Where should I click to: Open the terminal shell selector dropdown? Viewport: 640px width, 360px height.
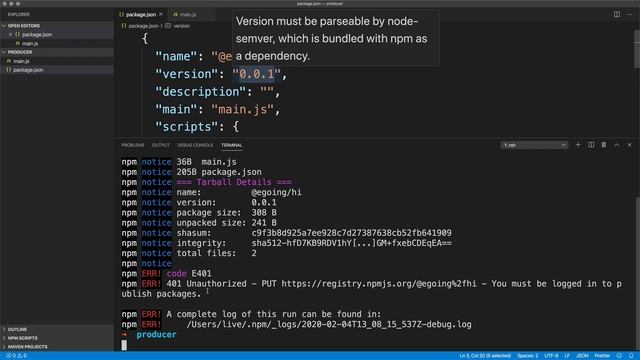pos(534,145)
